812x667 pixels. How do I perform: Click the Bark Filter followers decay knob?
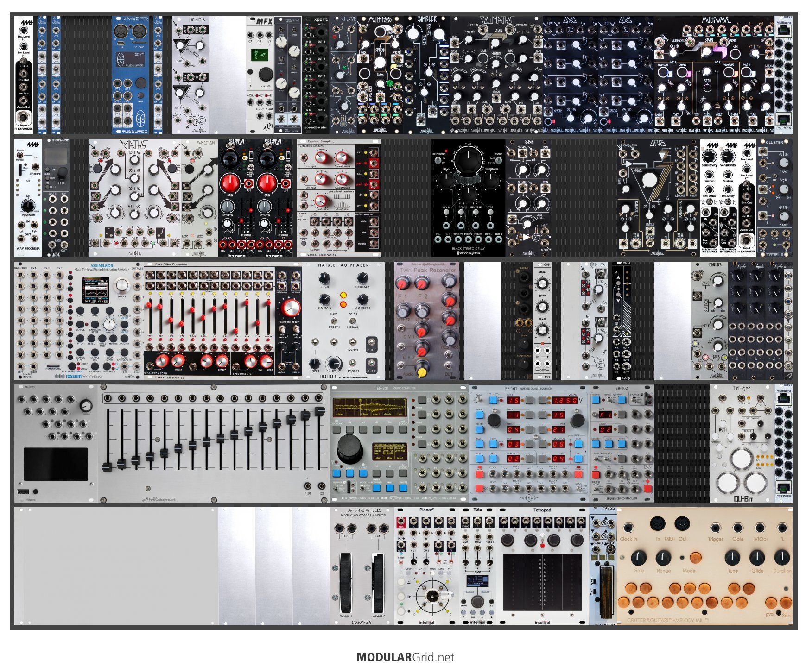pos(290,308)
